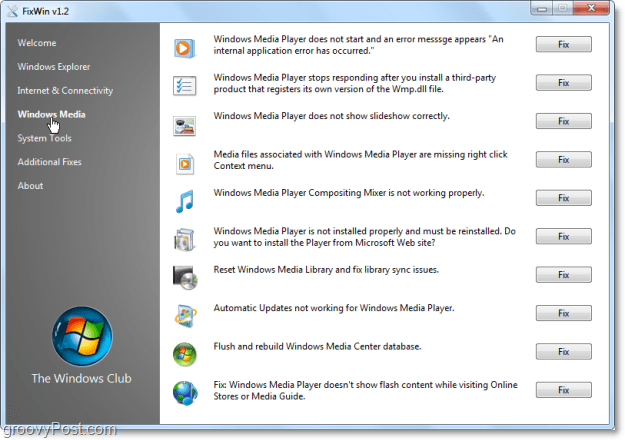The width and height of the screenshot is (625, 440).
Task: Show the Additional Fixes section
Action: 49,162
